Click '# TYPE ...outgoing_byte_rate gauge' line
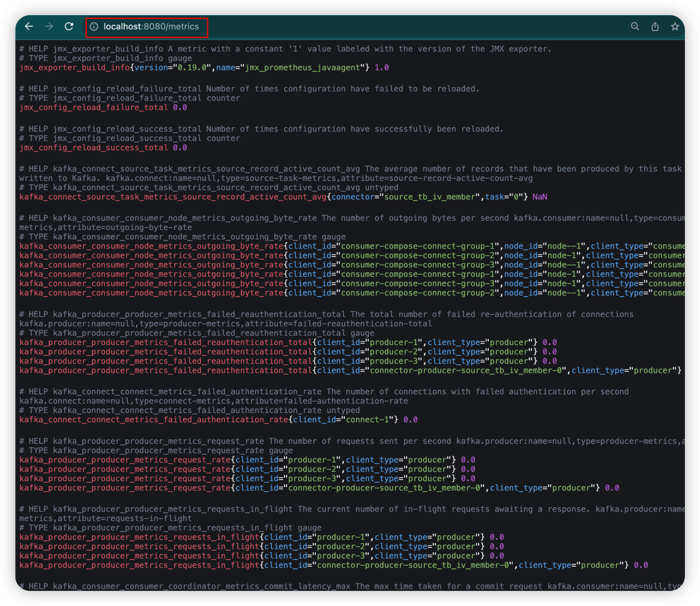The width and height of the screenshot is (700, 606). click(x=182, y=237)
